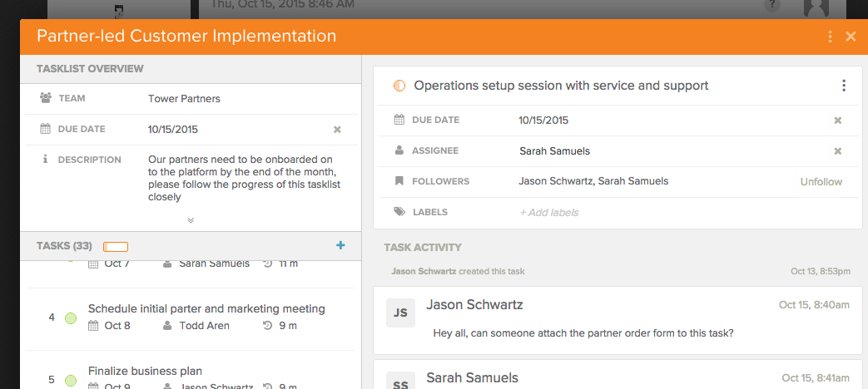Click the info icon next to DESCRIPTION
868x389 pixels.
[x=46, y=160]
